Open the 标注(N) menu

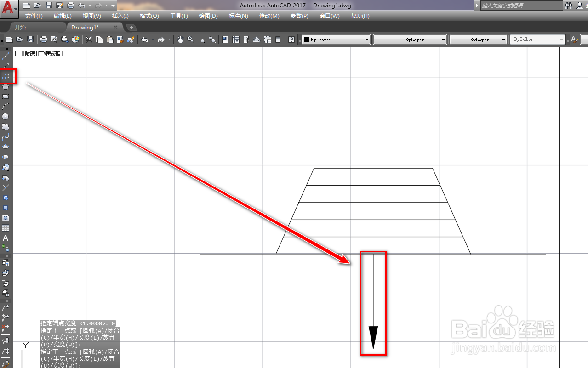pyautogui.click(x=238, y=16)
